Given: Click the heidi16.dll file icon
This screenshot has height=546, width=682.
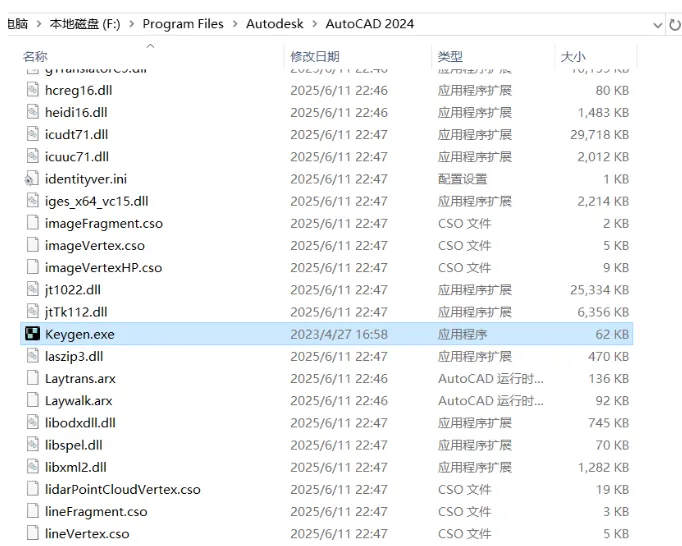Looking at the screenshot, I should (x=33, y=112).
